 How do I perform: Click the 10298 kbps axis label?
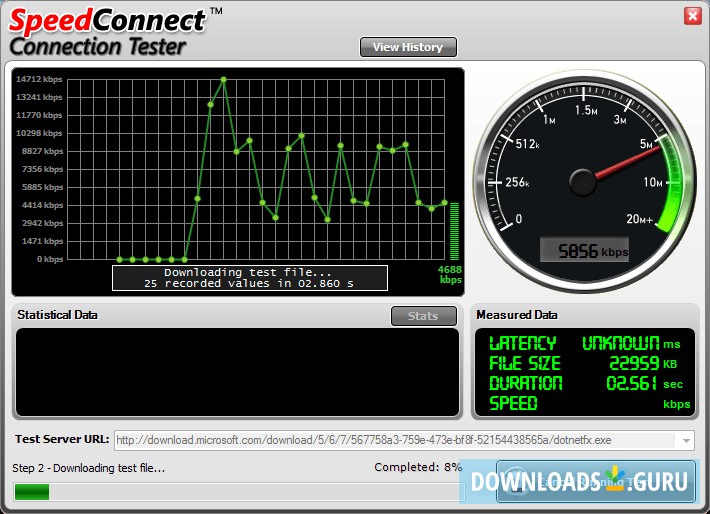coord(39,133)
